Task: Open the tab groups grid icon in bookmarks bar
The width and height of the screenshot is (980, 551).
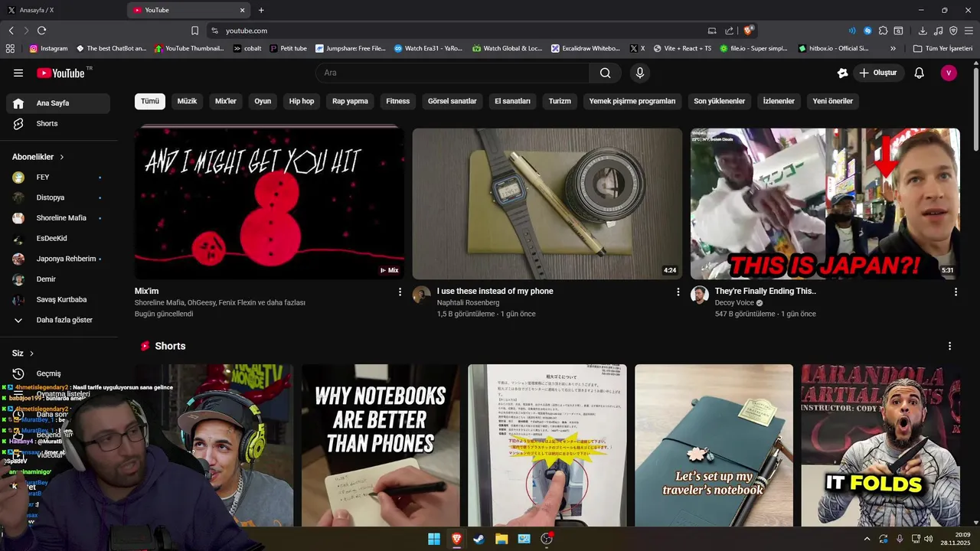Action: point(10,48)
